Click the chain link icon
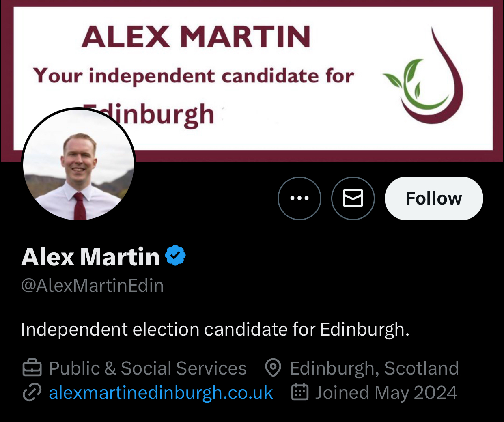504x422 pixels. point(32,392)
